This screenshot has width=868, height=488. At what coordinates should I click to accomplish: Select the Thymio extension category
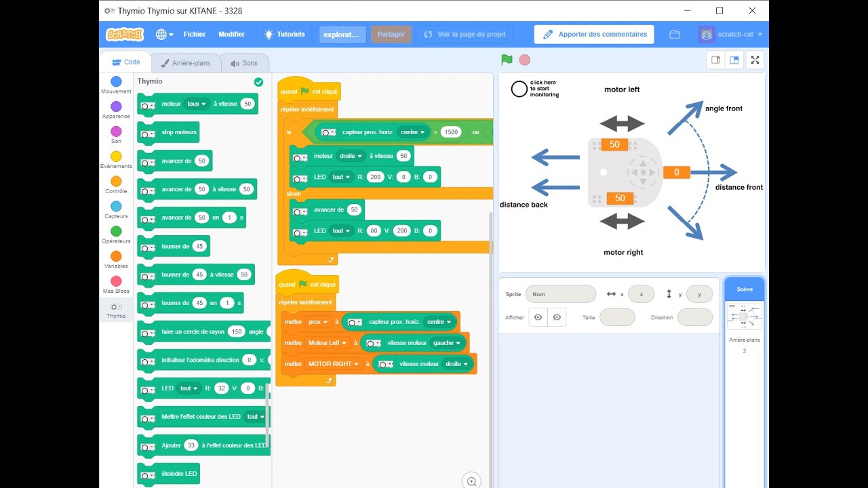pos(116,310)
